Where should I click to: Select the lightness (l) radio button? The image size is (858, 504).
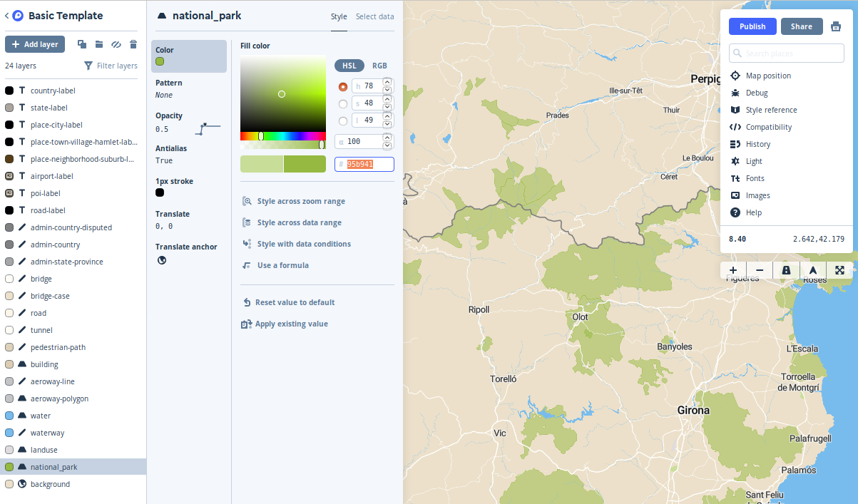(343, 120)
